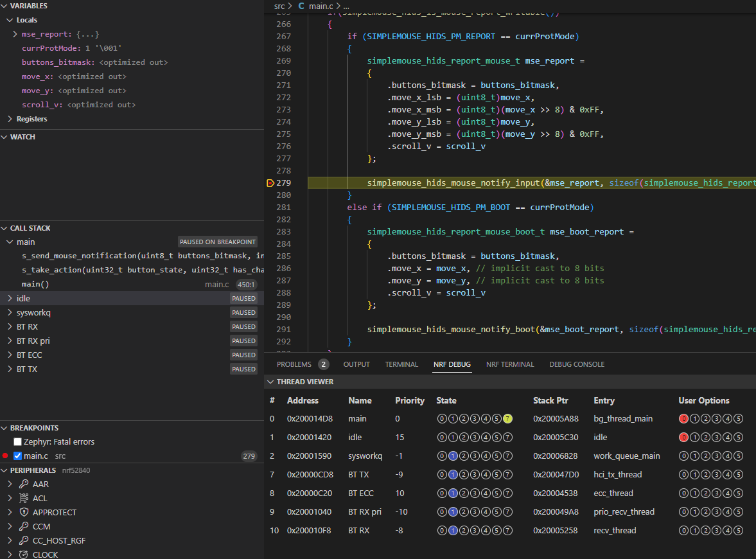Click the CCM peripheral key icon
The width and height of the screenshot is (756, 559).
[24, 526]
